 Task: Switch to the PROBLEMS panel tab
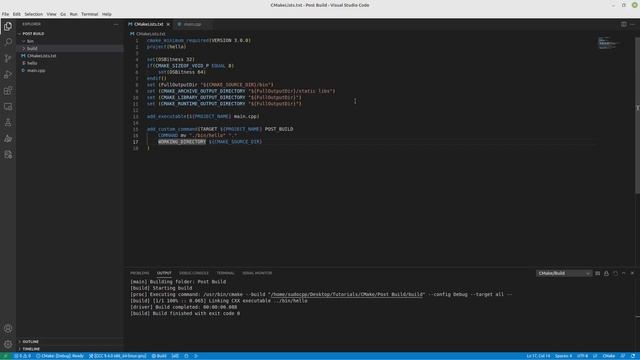point(140,273)
